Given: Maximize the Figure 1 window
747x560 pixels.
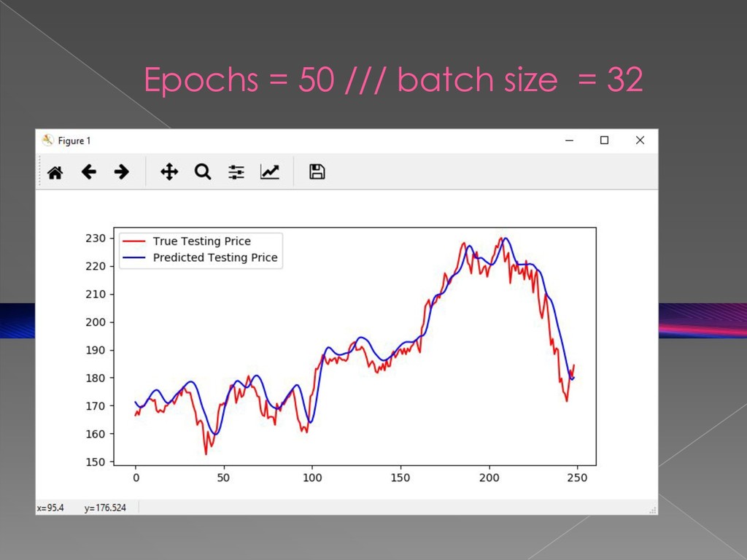Looking at the screenshot, I should (604, 140).
